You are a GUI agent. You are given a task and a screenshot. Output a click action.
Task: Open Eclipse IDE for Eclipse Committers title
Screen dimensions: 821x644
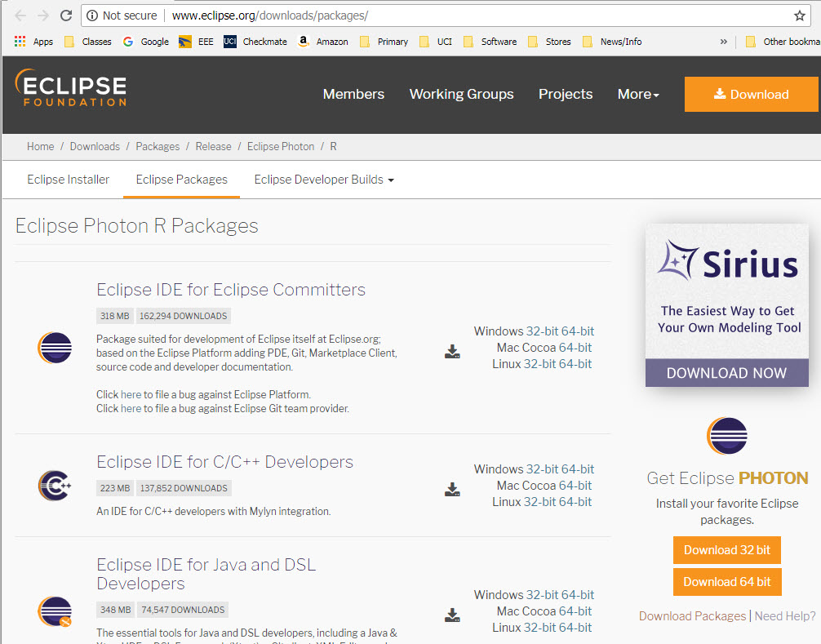[x=231, y=290]
